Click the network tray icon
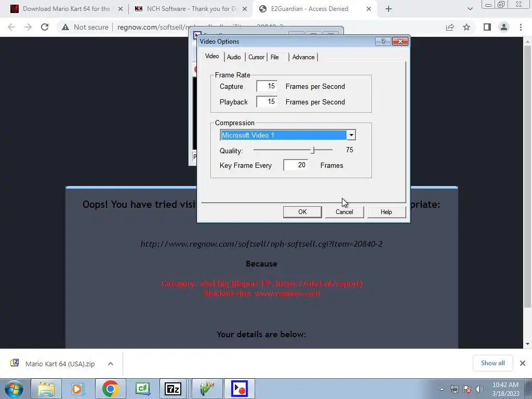Viewport: 532px width, 399px height. tap(454, 390)
